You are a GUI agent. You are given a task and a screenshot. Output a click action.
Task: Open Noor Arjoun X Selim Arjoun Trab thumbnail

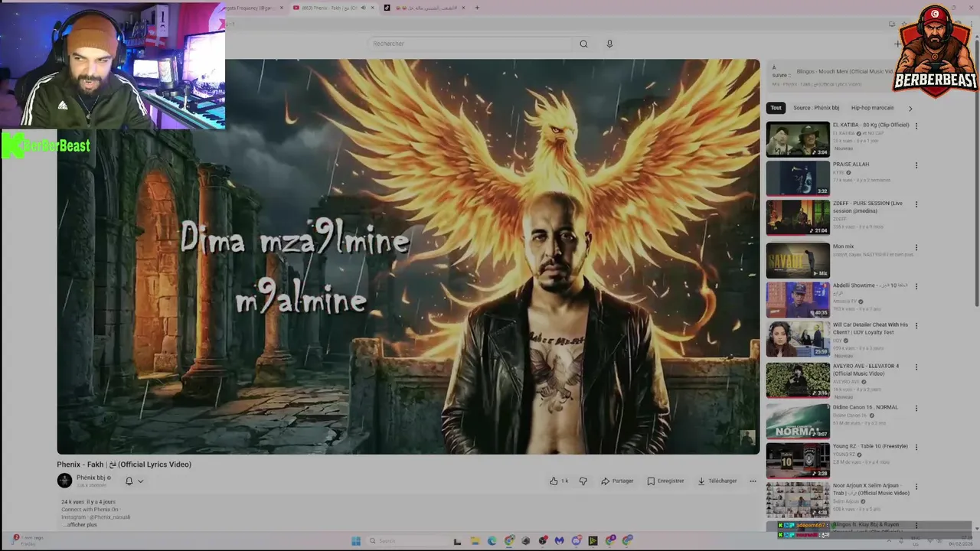798,500
